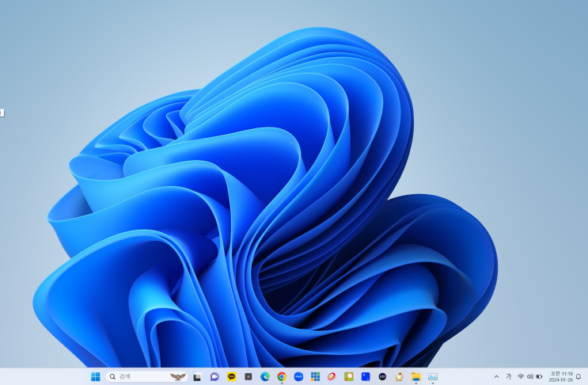588x385 pixels.
Task: Launch Microsoft Edge from the taskbar
Action: tap(265, 377)
